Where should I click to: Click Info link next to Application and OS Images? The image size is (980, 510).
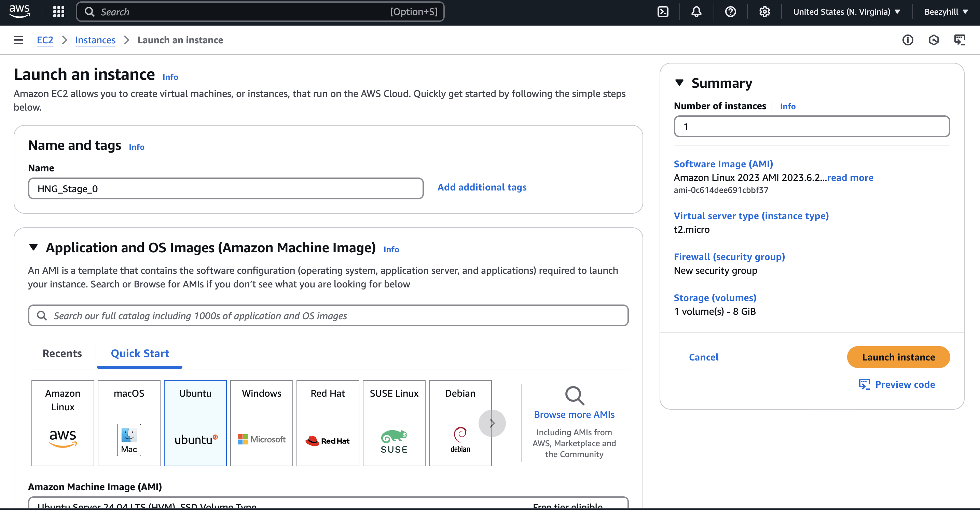point(391,249)
